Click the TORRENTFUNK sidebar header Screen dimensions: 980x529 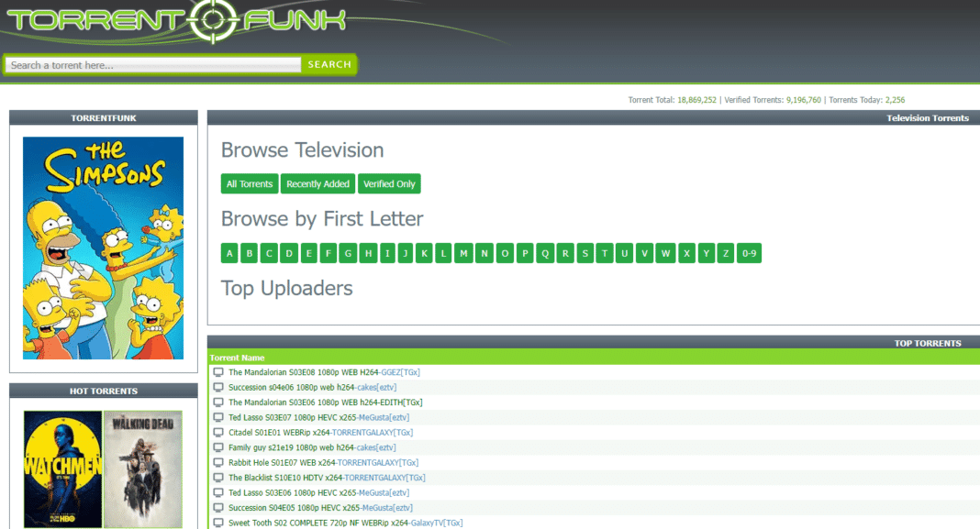tap(103, 117)
